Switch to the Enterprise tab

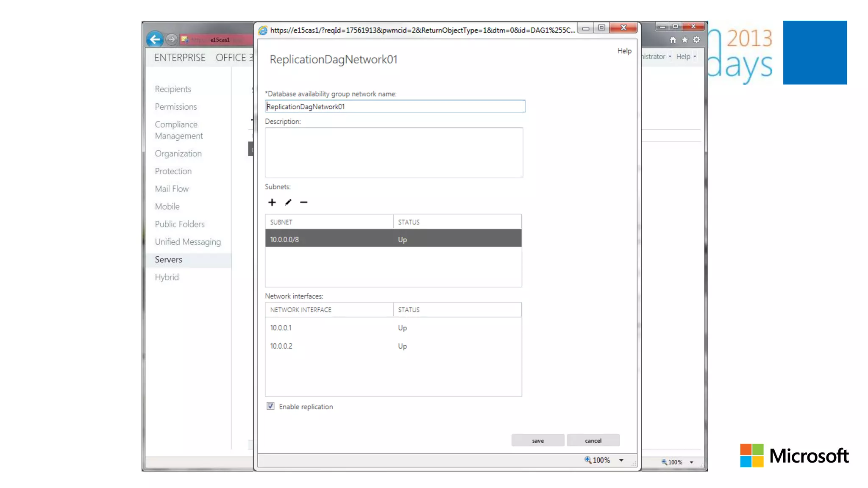pos(180,58)
